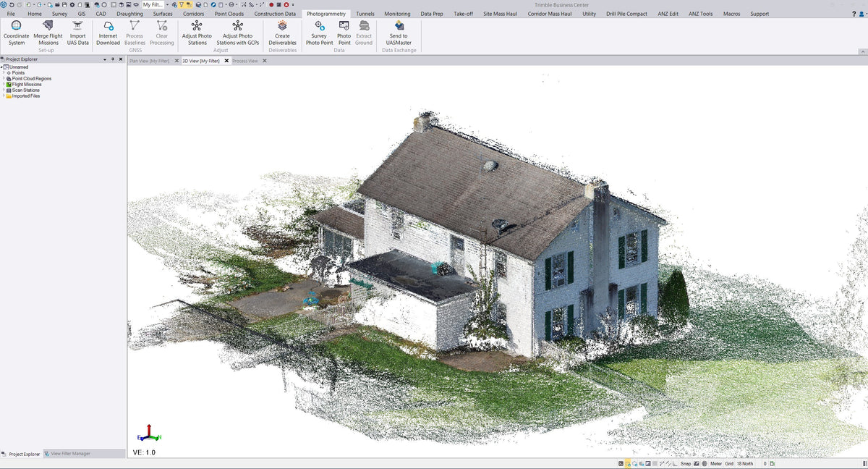Select Project Explorer bottom tab
Image resolution: width=868 pixels, height=469 pixels.
tap(22, 454)
